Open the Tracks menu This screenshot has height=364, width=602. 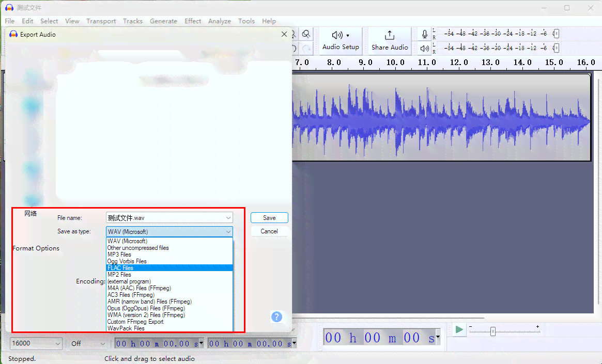click(x=132, y=21)
